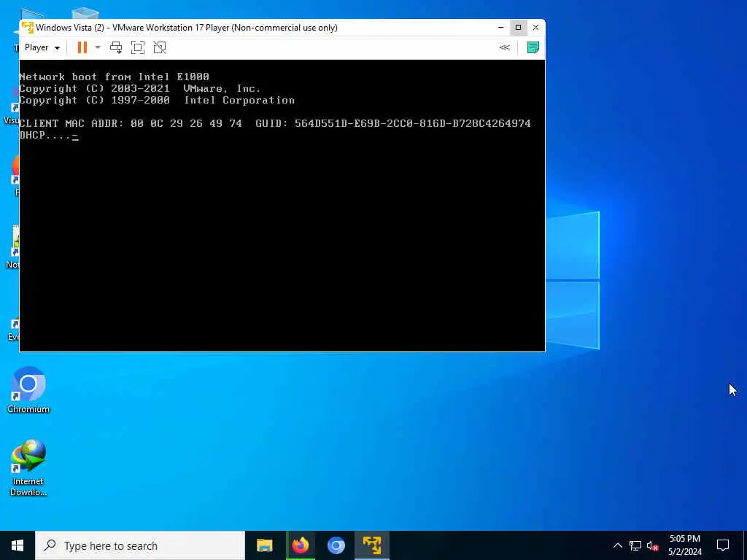Click the double-chevron toolbar icon

[x=505, y=47]
